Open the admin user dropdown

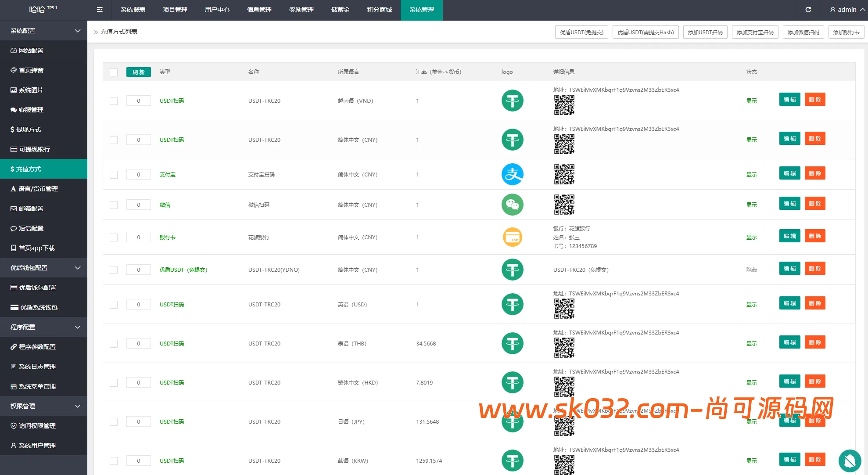coord(847,10)
